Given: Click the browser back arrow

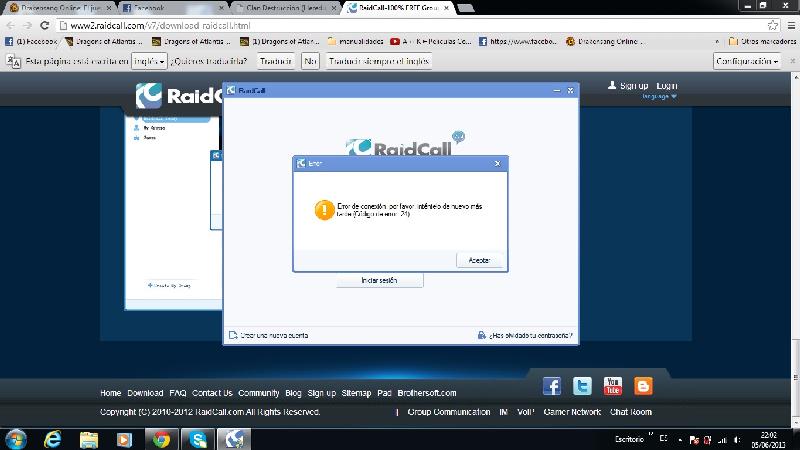Looking at the screenshot, I should click(x=11, y=25).
